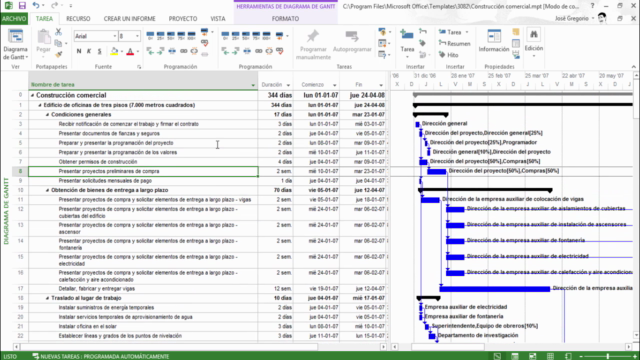Open the Duración column filter arrow
The image size is (640, 360).
288,85
